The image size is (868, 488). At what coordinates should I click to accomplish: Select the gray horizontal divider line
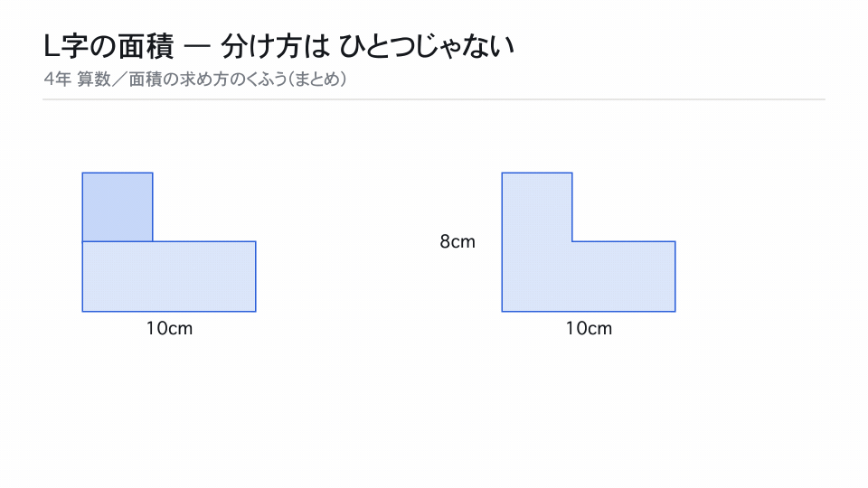[x=434, y=99]
